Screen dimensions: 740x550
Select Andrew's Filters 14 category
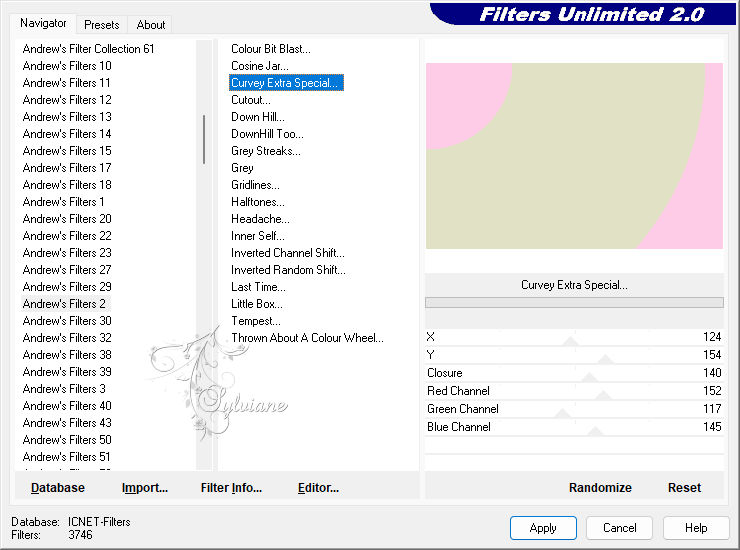pos(67,134)
